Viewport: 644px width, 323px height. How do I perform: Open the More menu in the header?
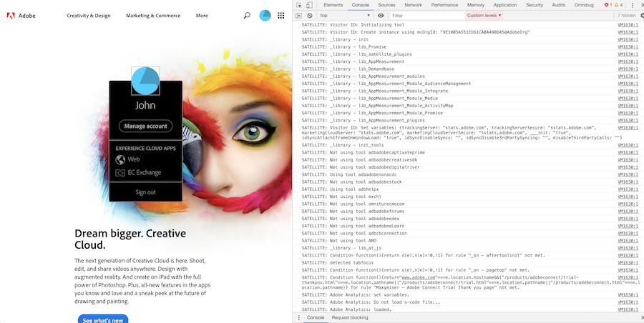(202, 16)
